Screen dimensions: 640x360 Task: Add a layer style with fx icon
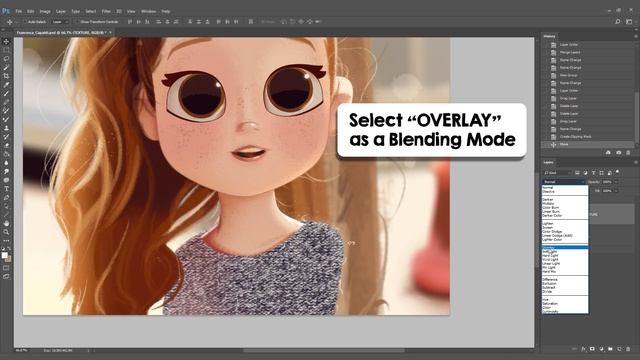tap(583, 349)
